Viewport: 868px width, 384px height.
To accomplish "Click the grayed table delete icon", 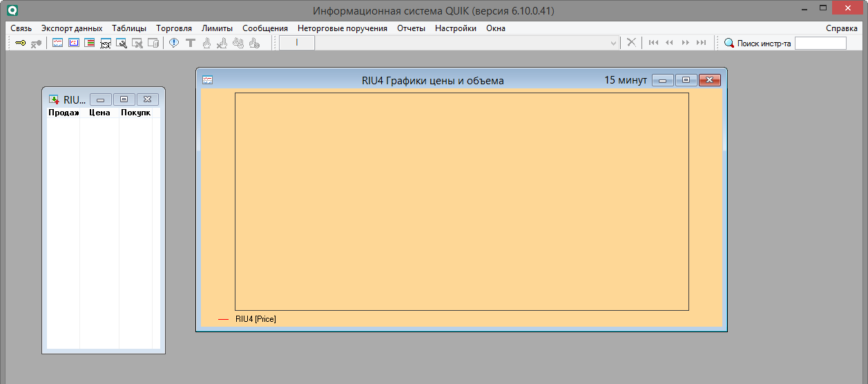I will click(137, 43).
